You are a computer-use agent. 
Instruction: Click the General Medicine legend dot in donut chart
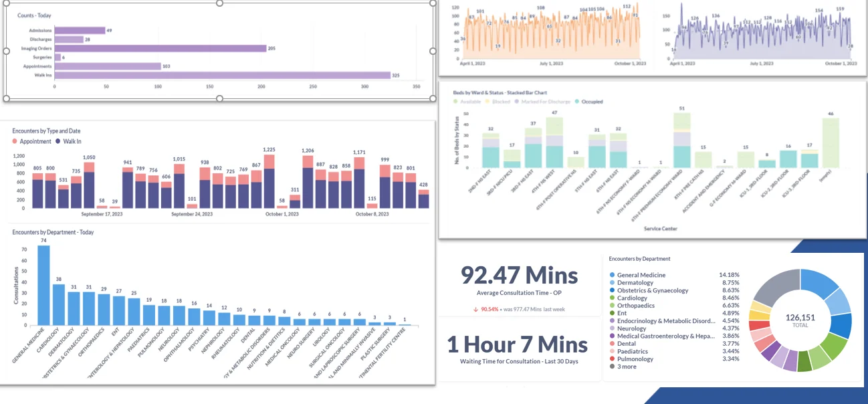coord(612,275)
